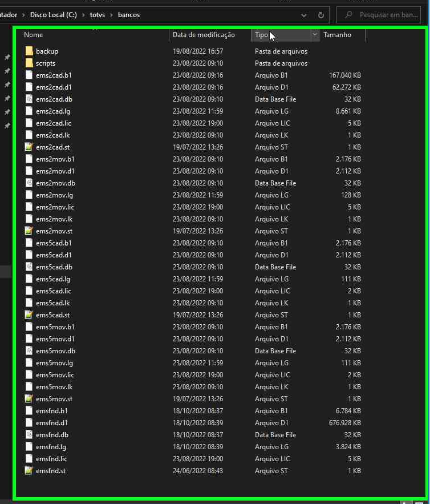Select the file ems2cad.lk

pos(52,135)
